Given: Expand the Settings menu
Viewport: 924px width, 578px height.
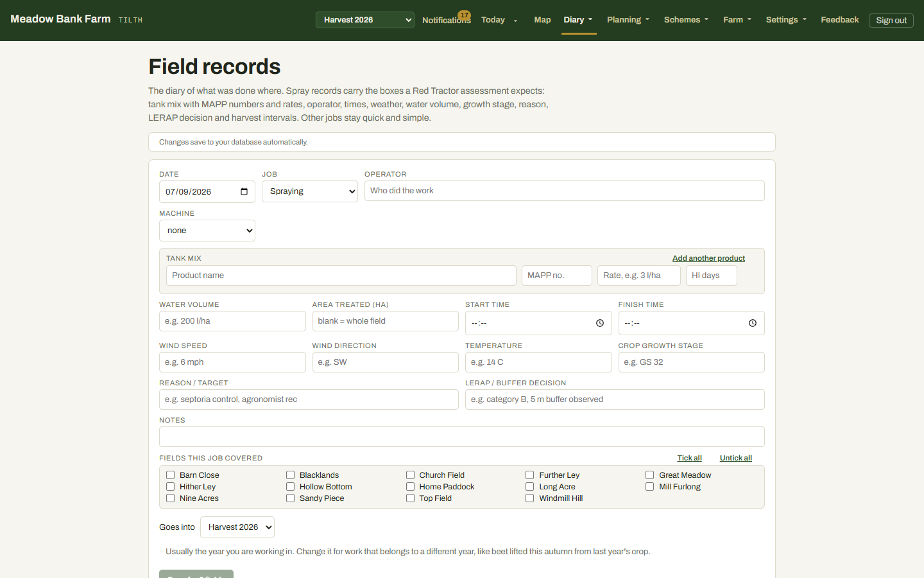Looking at the screenshot, I should (x=786, y=20).
